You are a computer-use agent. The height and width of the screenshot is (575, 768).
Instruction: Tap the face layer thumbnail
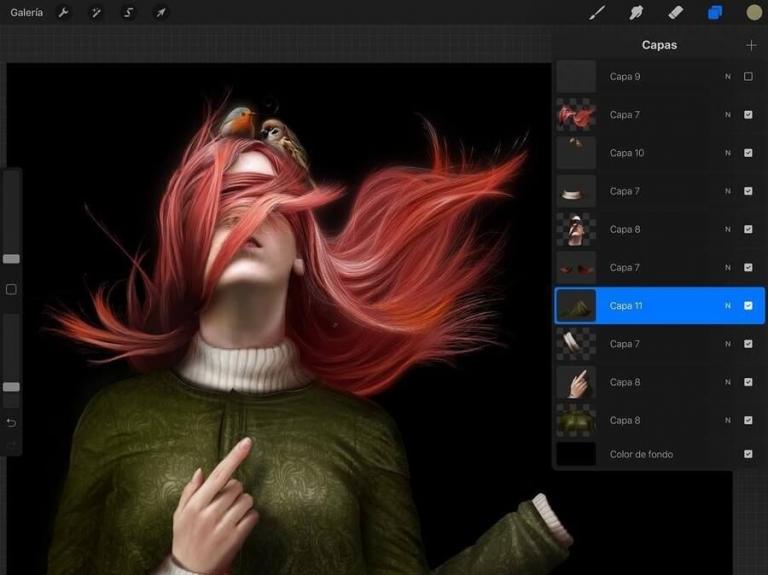576,229
